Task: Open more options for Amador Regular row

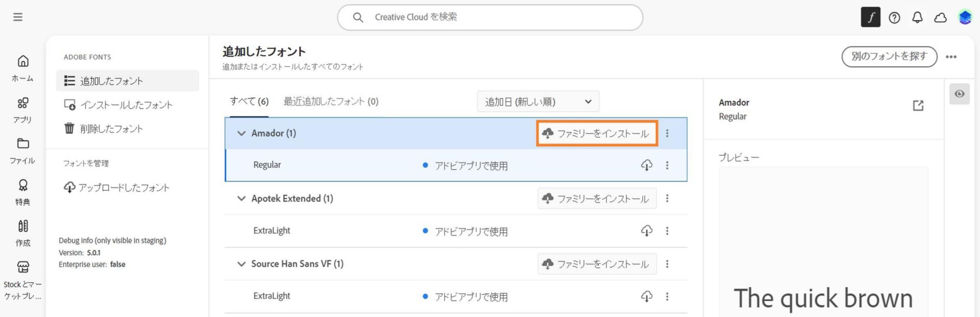Action: (667, 165)
